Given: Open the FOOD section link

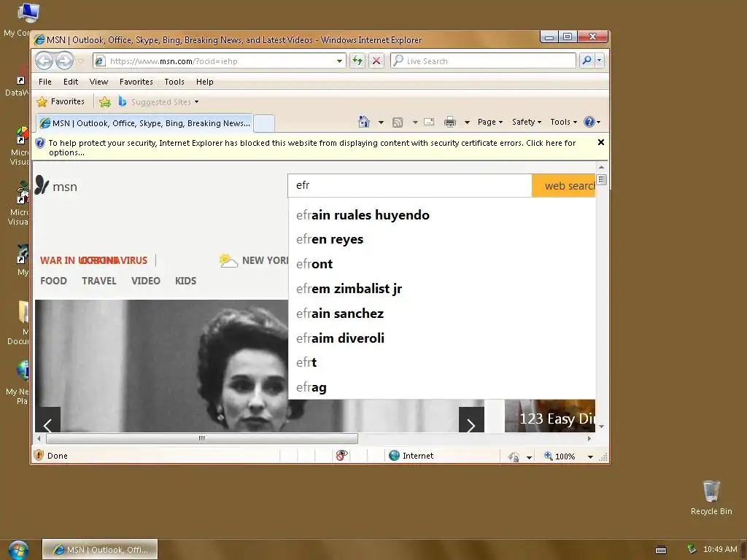Looking at the screenshot, I should click(53, 281).
